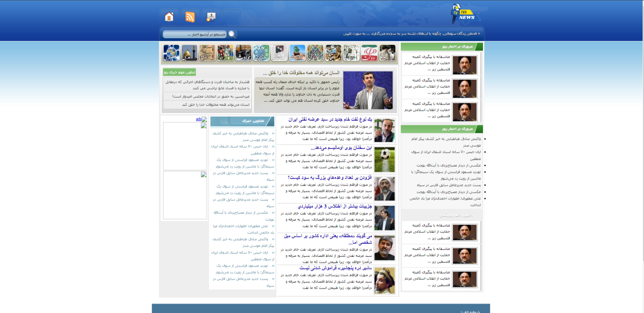Click the home icon in the header
The image size is (644, 313).
(169, 17)
